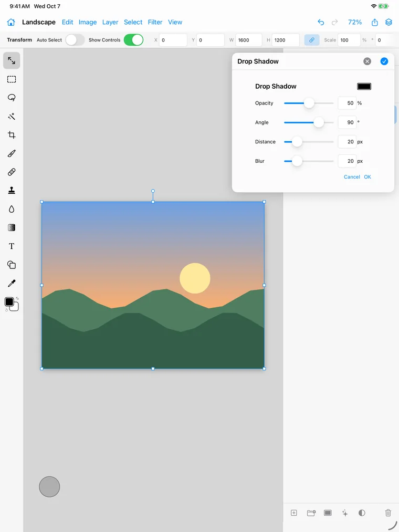Image resolution: width=399 pixels, height=532 pixels.
Task: Click the Landscape document title
Action: point(39,22)
